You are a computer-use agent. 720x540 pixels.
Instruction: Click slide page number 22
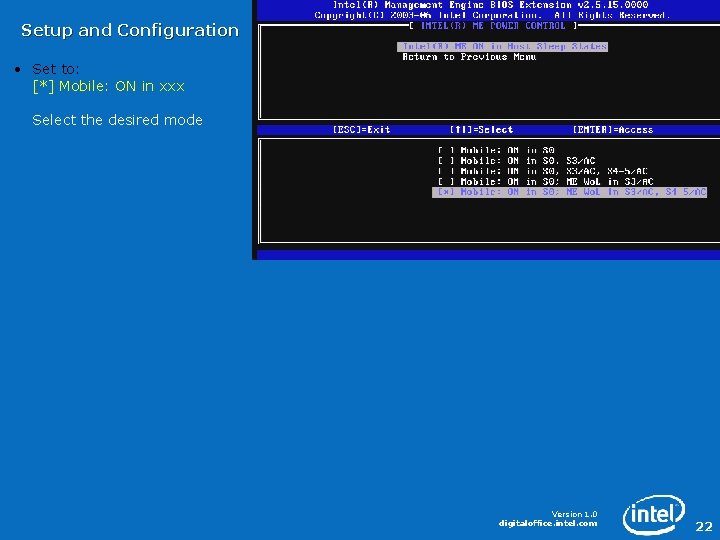point(704,526)
